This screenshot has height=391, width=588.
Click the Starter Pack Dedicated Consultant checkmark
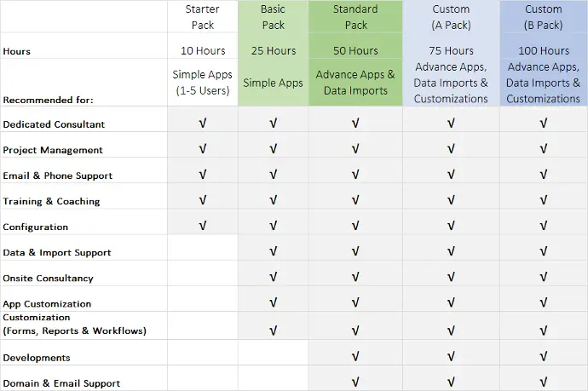203,123
